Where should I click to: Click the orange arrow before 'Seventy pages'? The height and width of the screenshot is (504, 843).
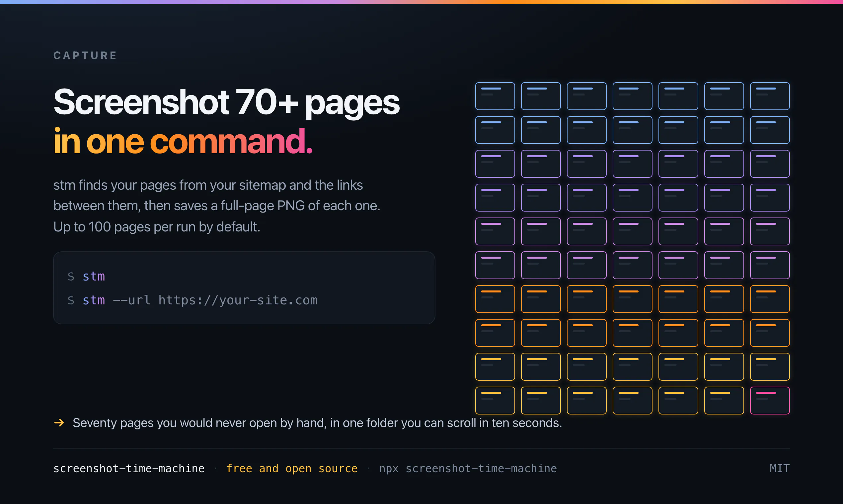pos(59,423)
